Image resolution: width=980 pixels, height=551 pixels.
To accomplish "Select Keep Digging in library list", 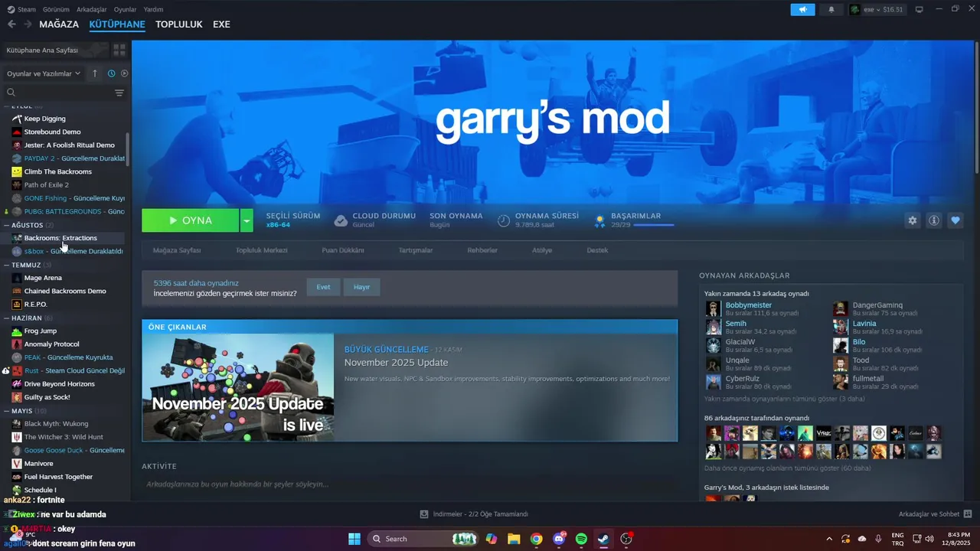I will (44, 119).
